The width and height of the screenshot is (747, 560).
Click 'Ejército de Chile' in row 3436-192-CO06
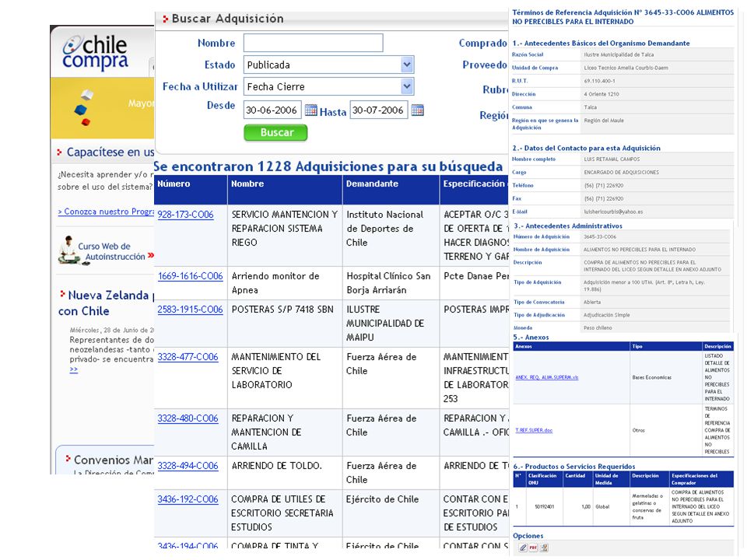click(x=383, y=499)
